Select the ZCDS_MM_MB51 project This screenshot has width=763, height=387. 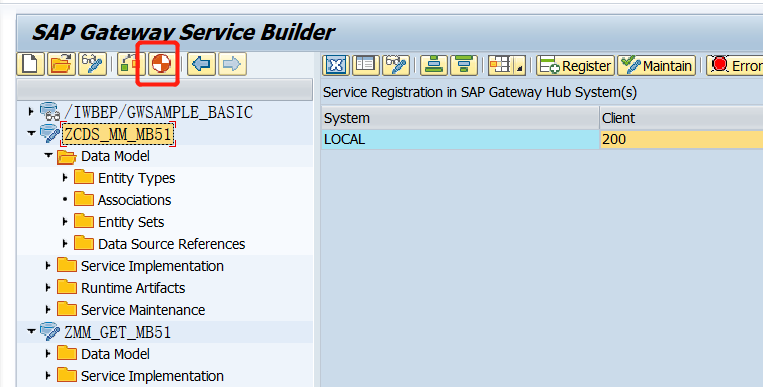click(118, 134)
